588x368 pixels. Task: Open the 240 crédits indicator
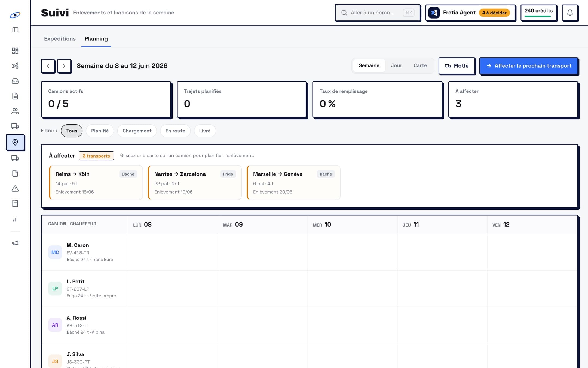point(539,13)
